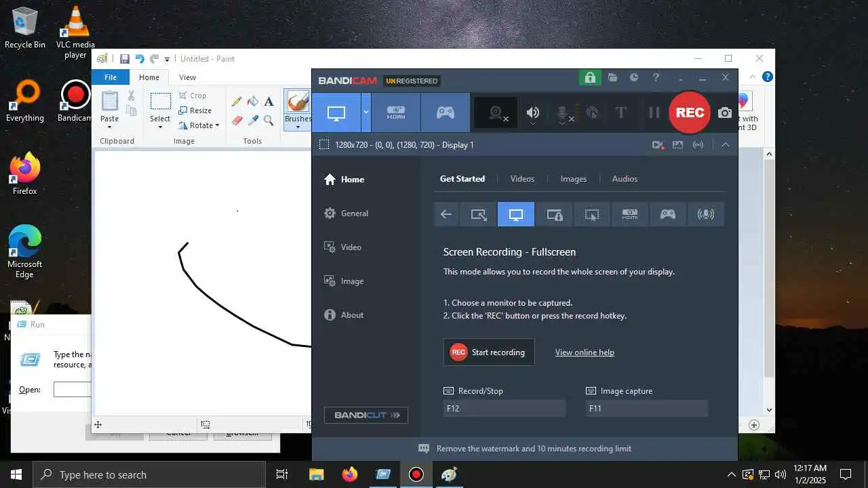Collapse Bandicam panel with the chevron up

[726, 144]
